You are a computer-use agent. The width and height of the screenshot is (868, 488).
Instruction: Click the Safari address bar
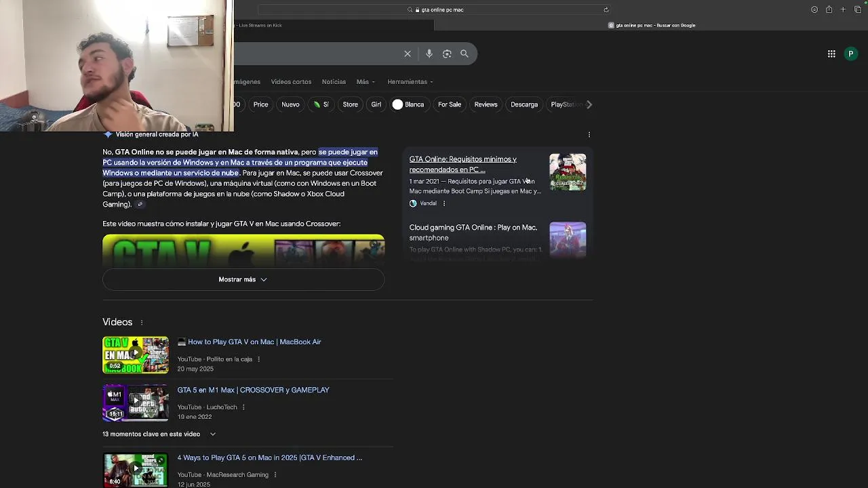pyautogui.click(x=434, y=9)
